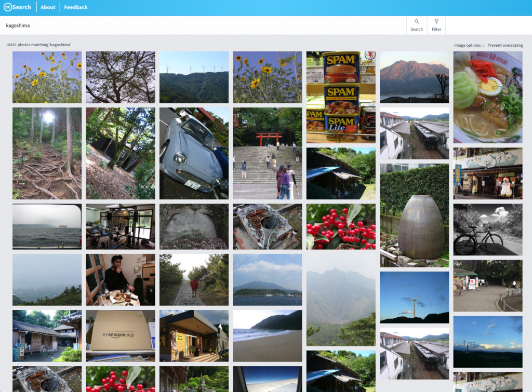Open the About page
The height and width of the screenshot is (392, 532).
pos(48,7)
